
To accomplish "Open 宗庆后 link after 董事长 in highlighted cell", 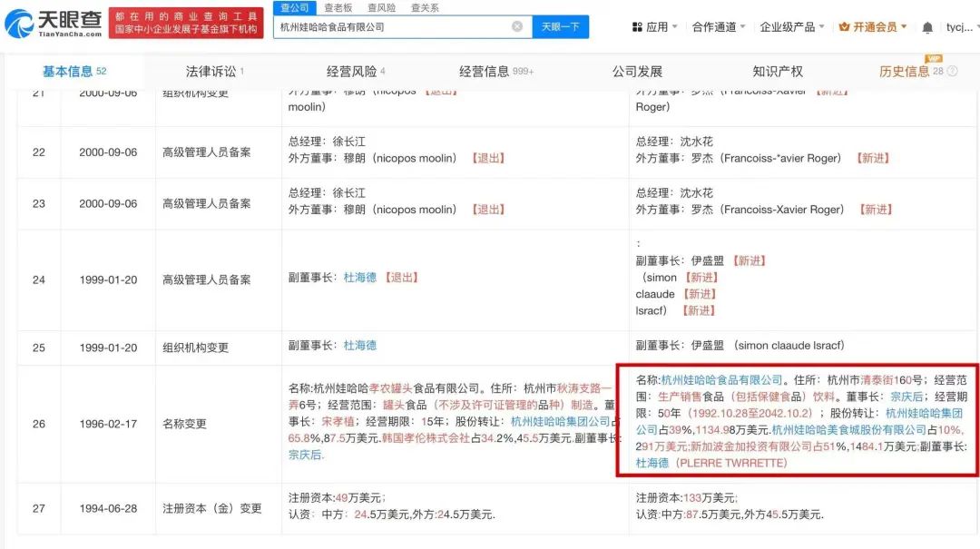I will coord(906,397).
